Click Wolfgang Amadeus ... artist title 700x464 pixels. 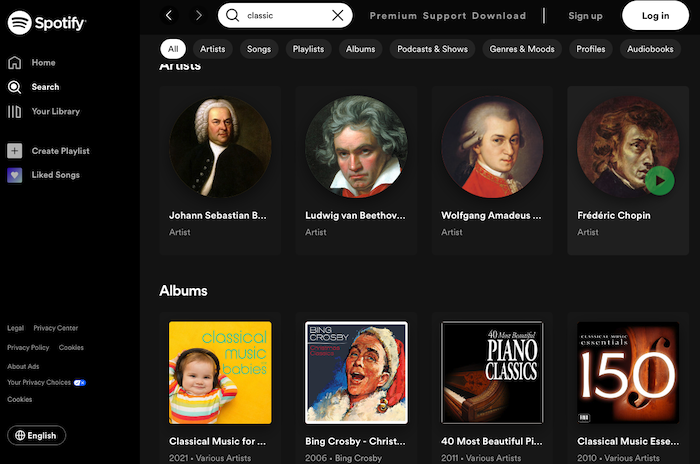(491, 215)
